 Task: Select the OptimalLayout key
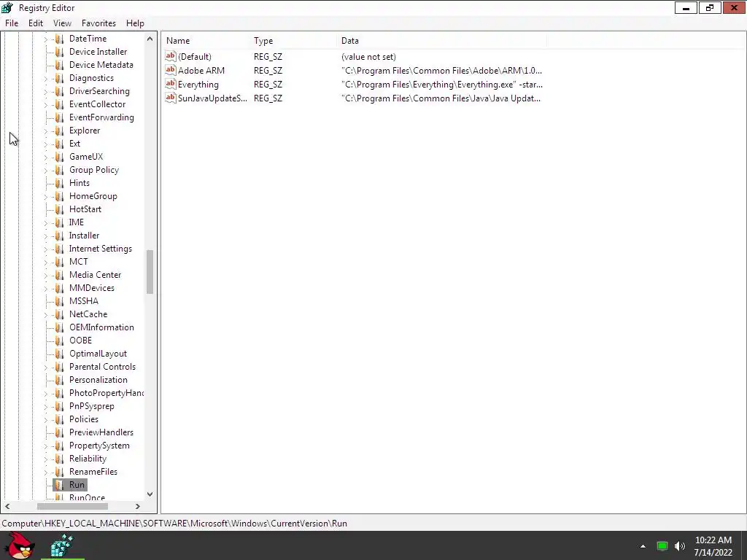coord(98,354)
